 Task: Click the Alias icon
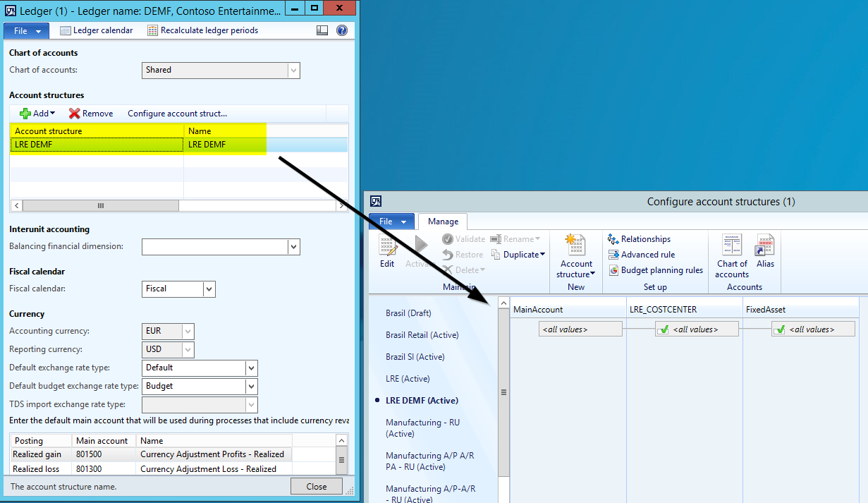coord(765,252)
